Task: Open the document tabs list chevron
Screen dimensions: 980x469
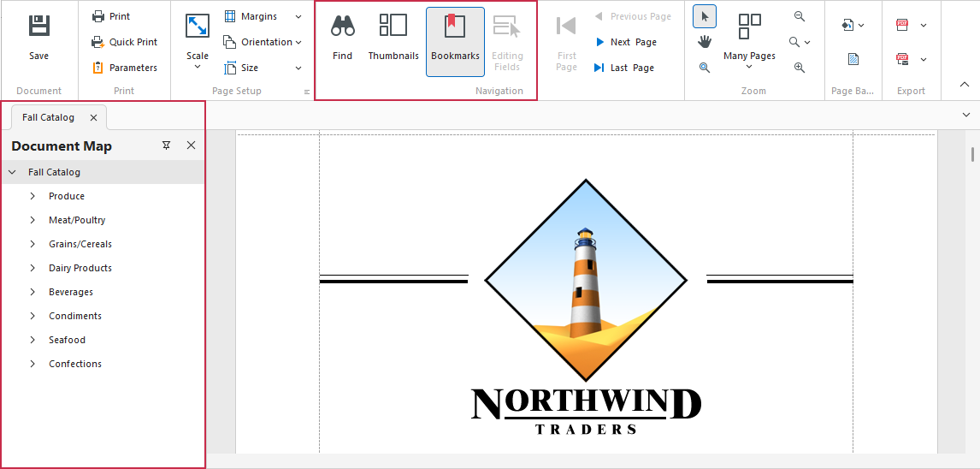Action: [x=966, y=115]
